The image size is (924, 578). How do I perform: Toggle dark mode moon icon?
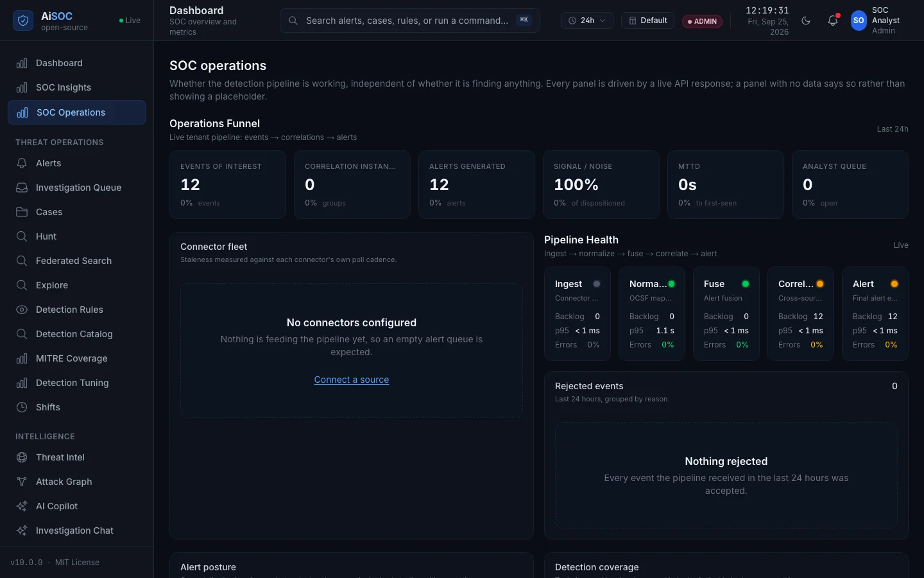(806, 21)
